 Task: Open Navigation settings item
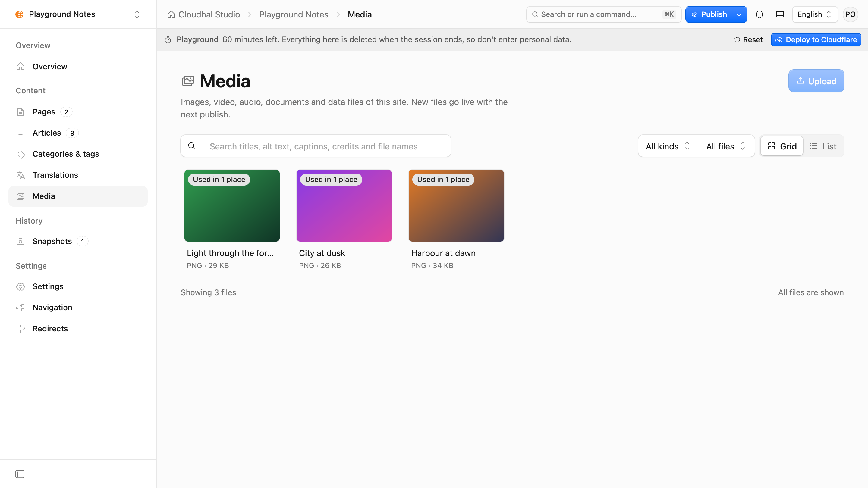(x=78, y=308)
